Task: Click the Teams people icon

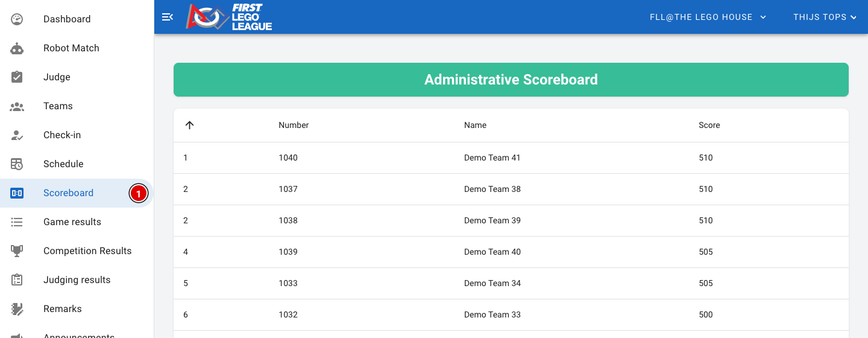Action: click(17, 106)
